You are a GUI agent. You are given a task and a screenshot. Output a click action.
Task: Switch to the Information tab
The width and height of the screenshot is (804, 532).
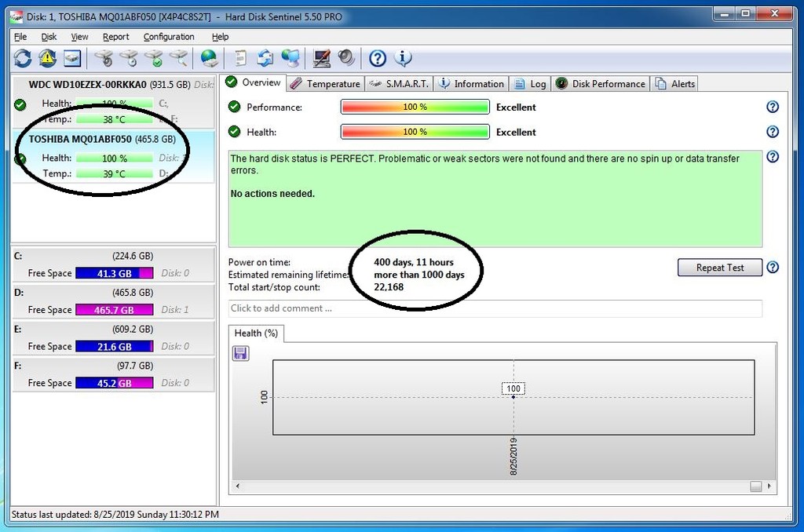click(x=471, y=83)
